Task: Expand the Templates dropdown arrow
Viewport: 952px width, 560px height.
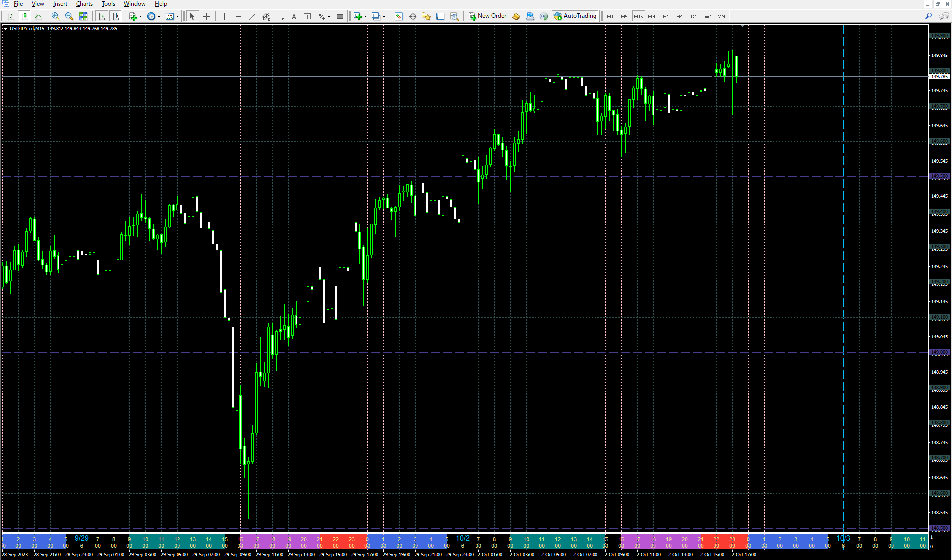Action: pos(177,16)
